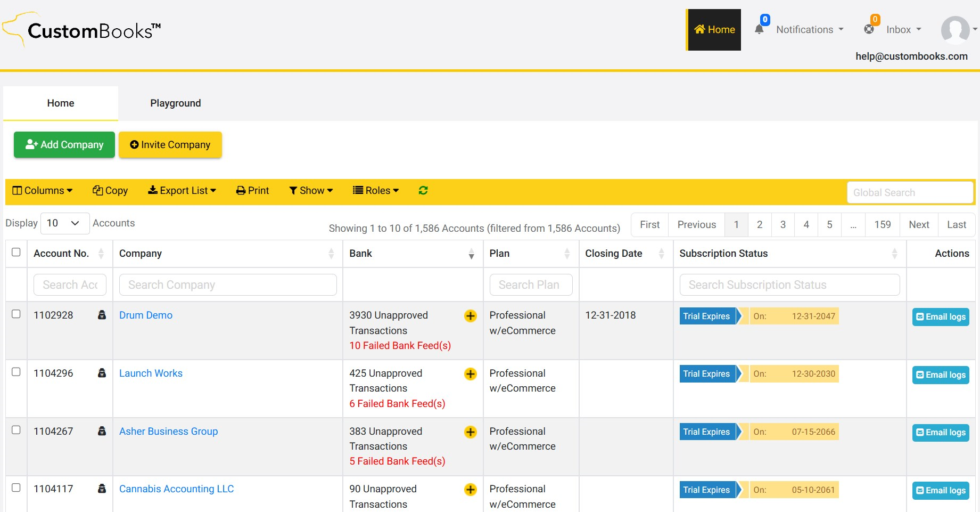Viewport: 980px width, 512px height.
Task: Tick the select-all checkbox in table header
Action: tap(16, 253)
